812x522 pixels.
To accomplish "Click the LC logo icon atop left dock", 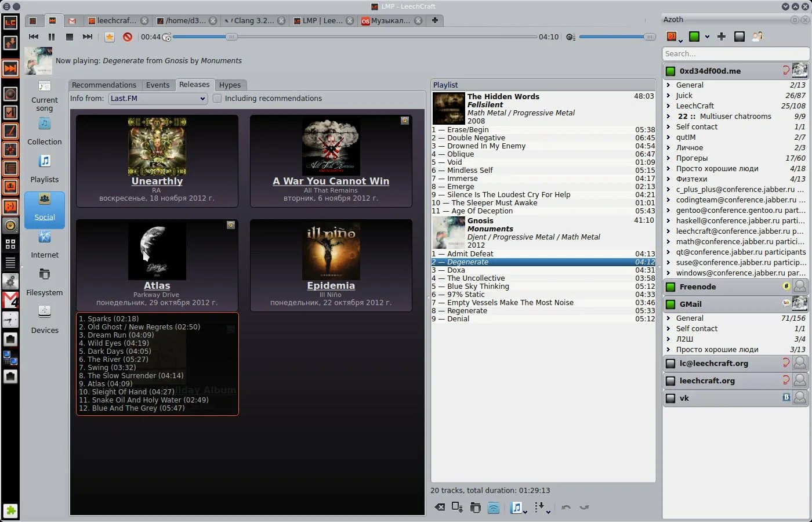I will click(10, 23).
